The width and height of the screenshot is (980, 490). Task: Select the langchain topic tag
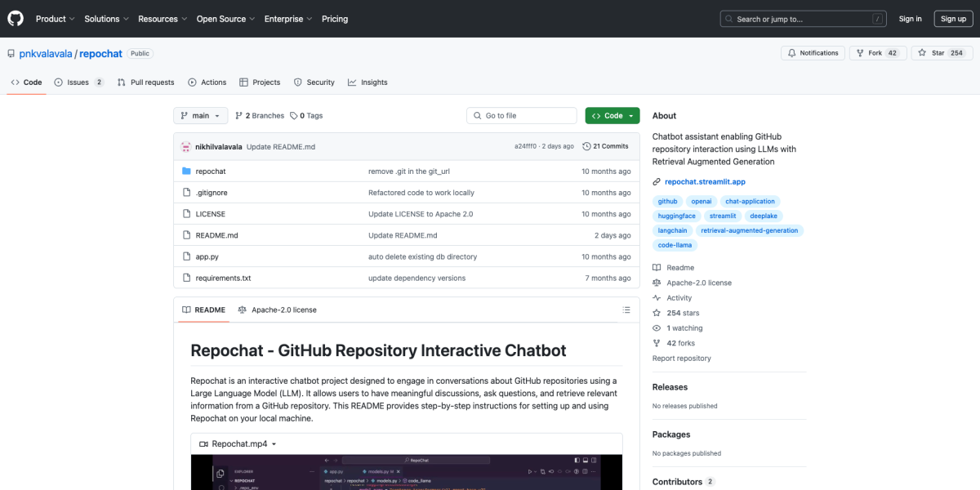pyautogui.click(x=672, y=230)
